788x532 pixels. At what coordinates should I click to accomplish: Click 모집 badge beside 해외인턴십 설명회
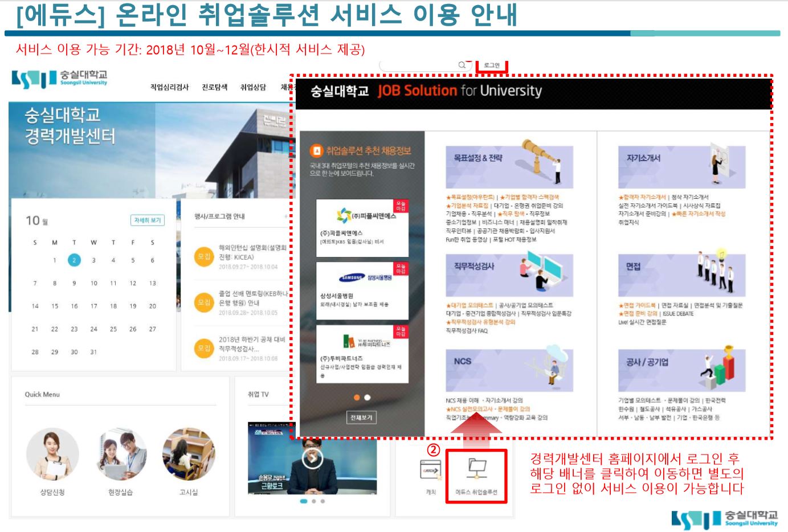pyautogui.click(x=205, y=257)
